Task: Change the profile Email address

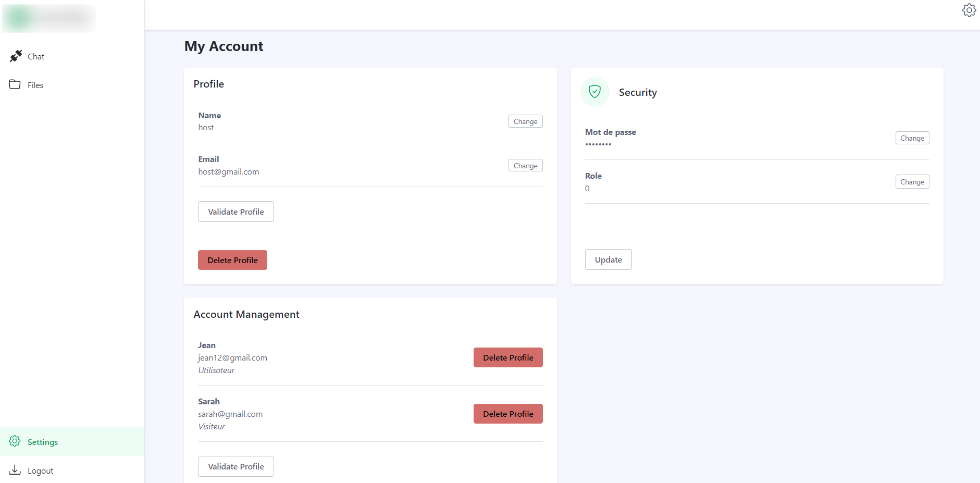Action: [x=525, y=166]
